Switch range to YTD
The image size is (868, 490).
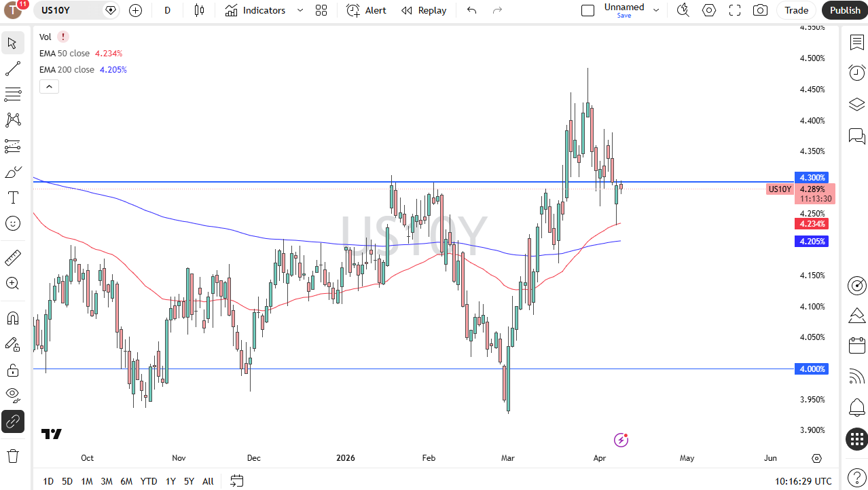[149, 481]
